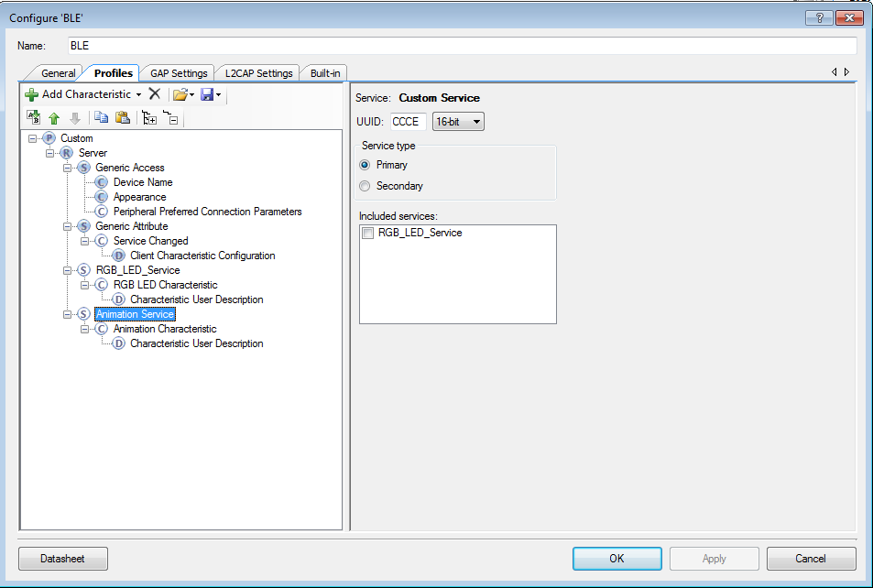Click the S icon beside Generic Access

click(x=83, y=168)
